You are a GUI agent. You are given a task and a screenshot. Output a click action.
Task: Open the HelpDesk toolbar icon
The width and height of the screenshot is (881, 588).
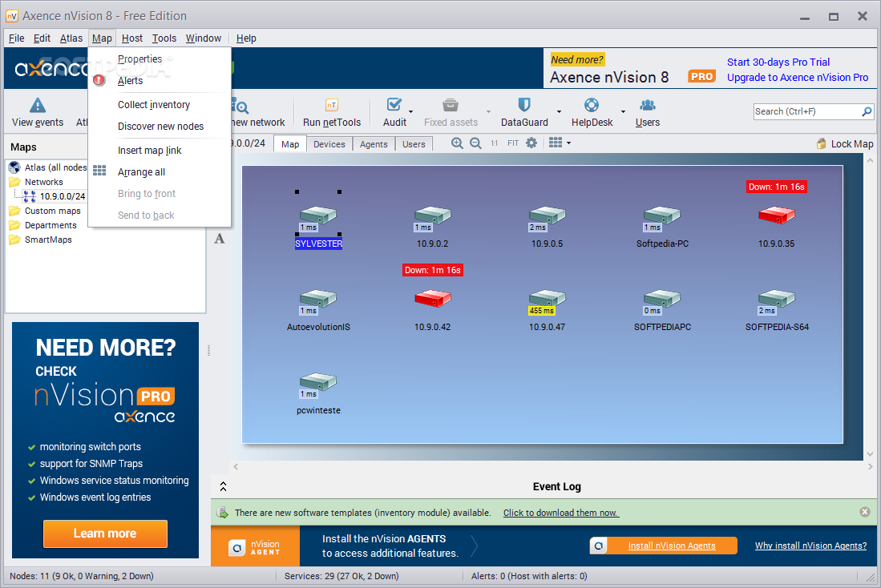(x=592, y=112)
